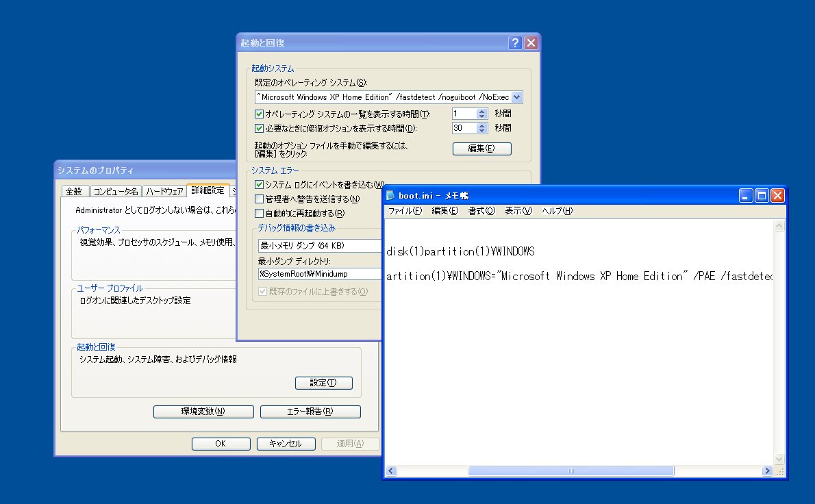Switch to the 全般 tab in システムのプロパティ
Screen dimensions: 815x504
[75, 191]
